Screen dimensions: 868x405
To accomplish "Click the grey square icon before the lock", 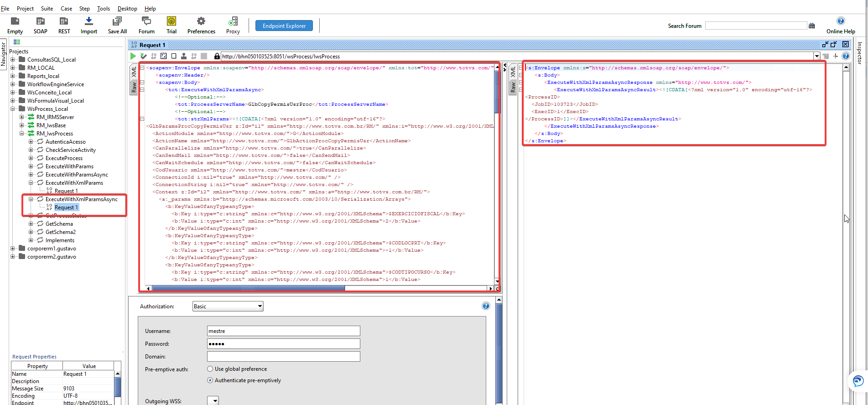I will tap(204, 56).
